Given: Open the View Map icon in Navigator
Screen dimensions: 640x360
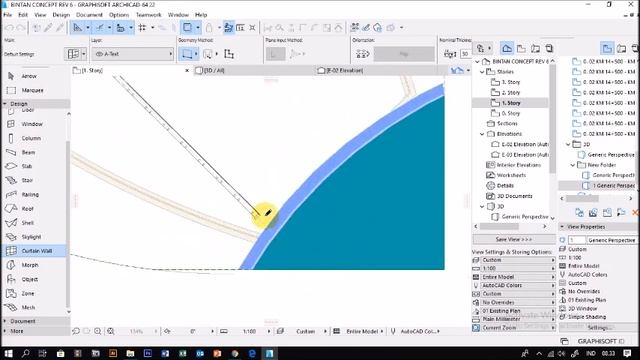Looking at the screenshot, I should pyautogui.click(x=521, y=49).
